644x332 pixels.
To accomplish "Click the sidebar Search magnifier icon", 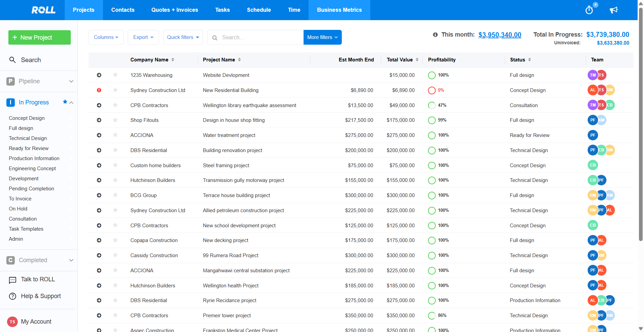I will tap(12, 60).
